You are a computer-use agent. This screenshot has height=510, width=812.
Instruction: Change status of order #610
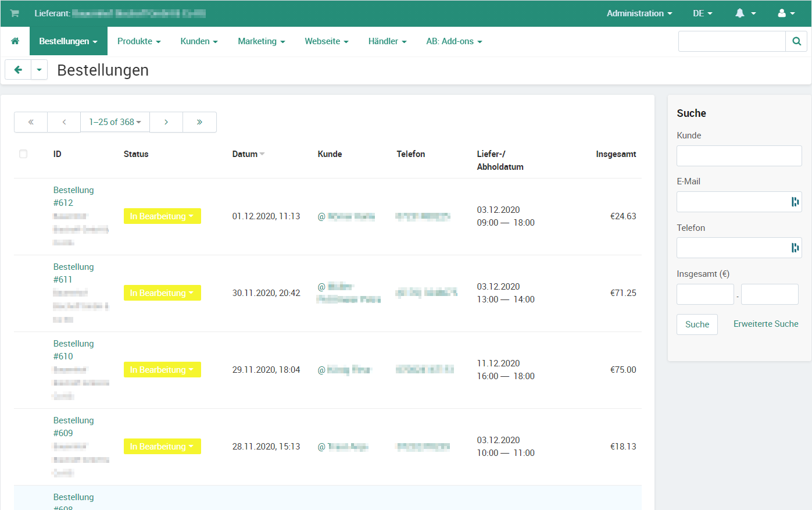(162, 370)
